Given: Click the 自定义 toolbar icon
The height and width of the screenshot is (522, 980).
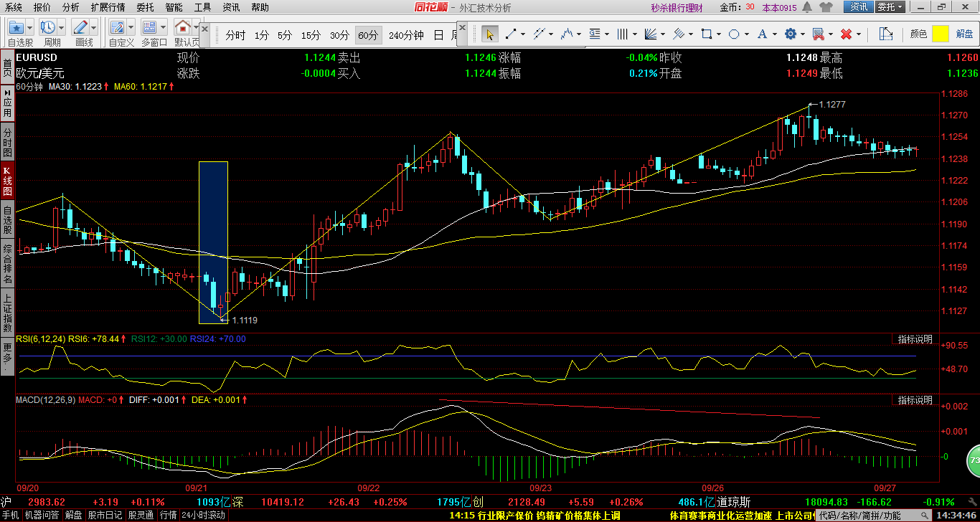Looking at the screenshot, I should [x=118, y=28].
